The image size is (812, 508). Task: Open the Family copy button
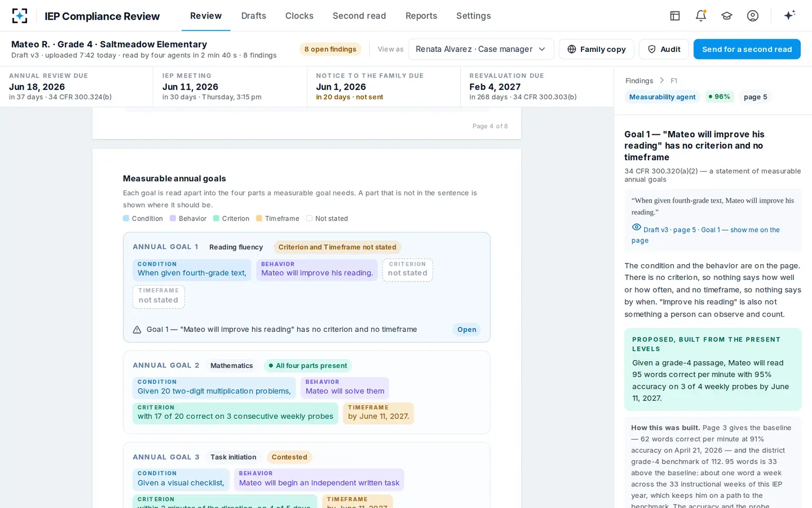point(597,49)
